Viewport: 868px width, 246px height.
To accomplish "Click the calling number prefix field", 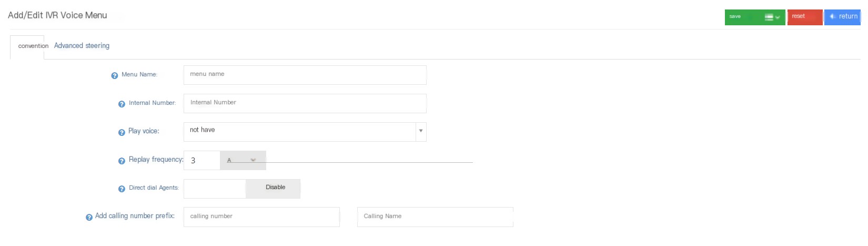I will point(261,217).
